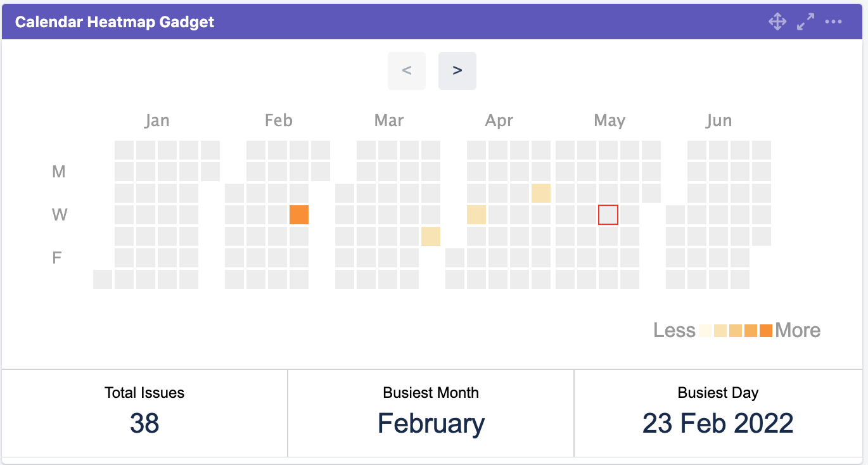The height and width of the screenshot is (465, 868).
Task: Click the Busiest Day 23 Feb 2022 value
Action: point(718,423)
